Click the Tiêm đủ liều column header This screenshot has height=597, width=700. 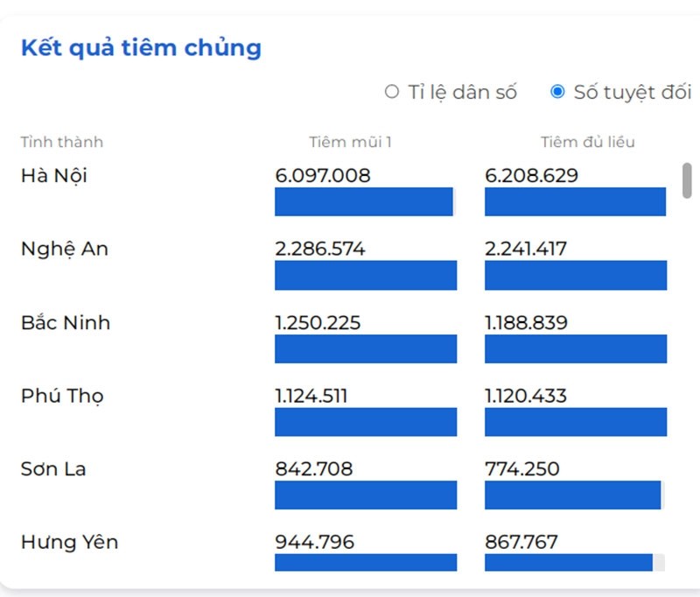pos(587,142)
